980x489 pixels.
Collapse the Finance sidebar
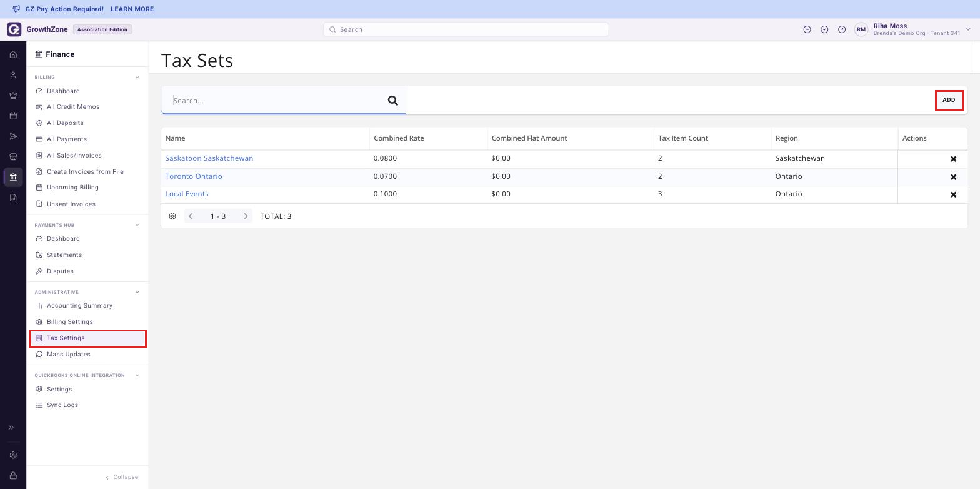tap(122, 477)
